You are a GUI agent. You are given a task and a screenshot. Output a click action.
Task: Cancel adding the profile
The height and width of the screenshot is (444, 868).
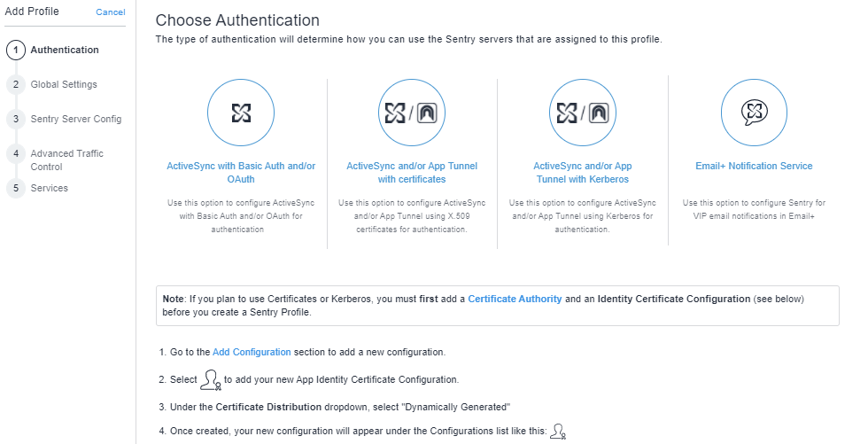[111, 12]
